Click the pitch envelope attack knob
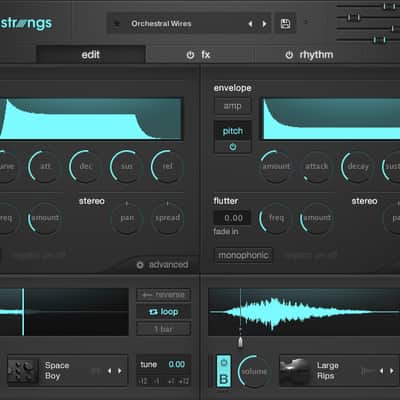 pos(317,166)
